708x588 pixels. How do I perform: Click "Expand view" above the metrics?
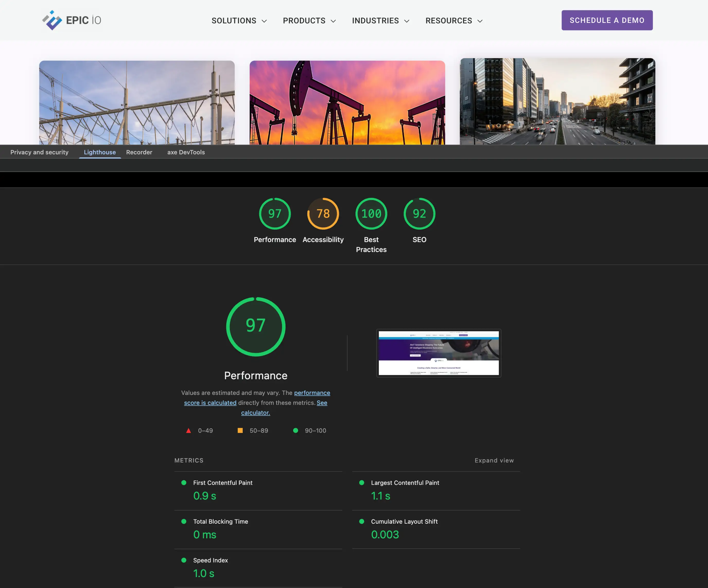pyautogui.click(x=494, y=460)
